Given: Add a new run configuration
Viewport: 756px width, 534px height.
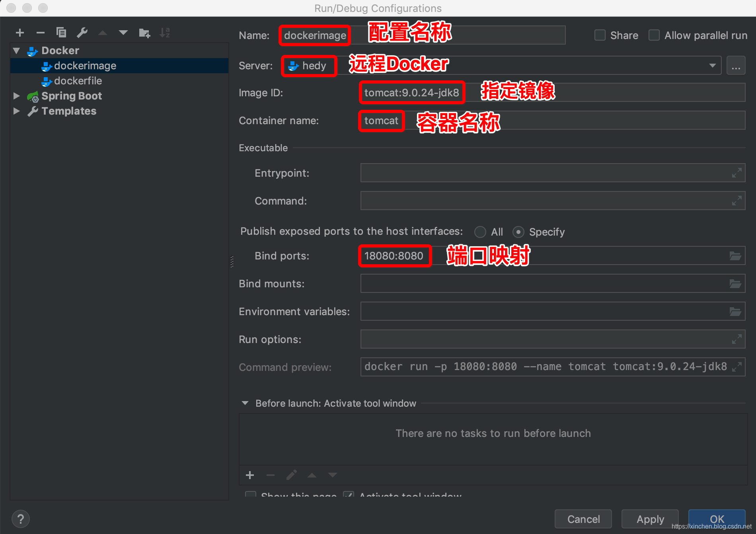Looking at the screenshot, I should (x=20, y=33).
